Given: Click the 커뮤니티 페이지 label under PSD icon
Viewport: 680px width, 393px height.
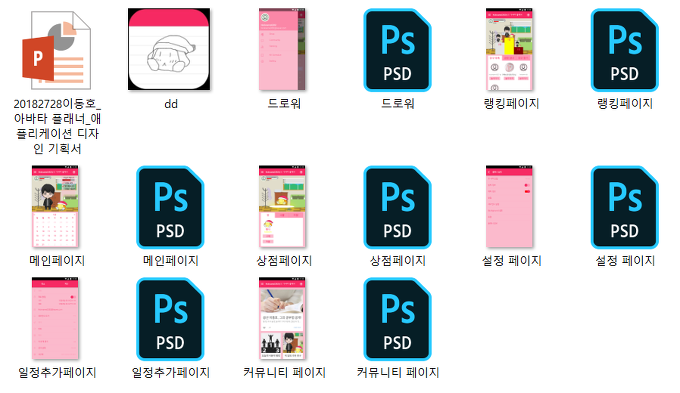Looking at the screenshot, I should pyautogui.click(x=398, y=372).
